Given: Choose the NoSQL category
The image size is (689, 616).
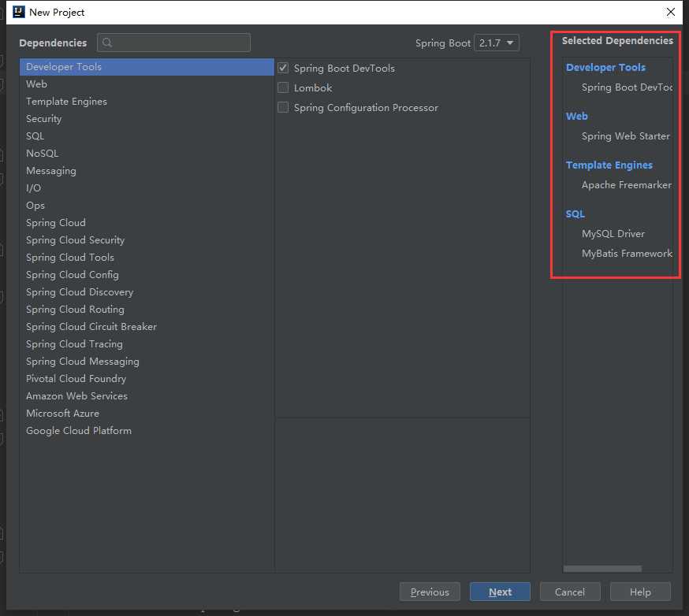Looking at the screenshot, I should click(147, 154).
